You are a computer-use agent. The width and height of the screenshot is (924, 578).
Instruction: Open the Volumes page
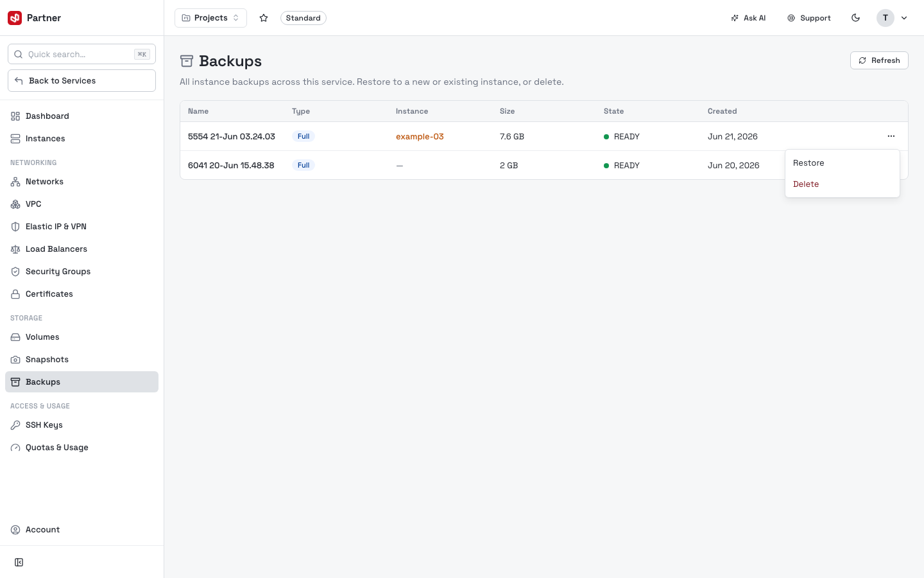[81, 337]
